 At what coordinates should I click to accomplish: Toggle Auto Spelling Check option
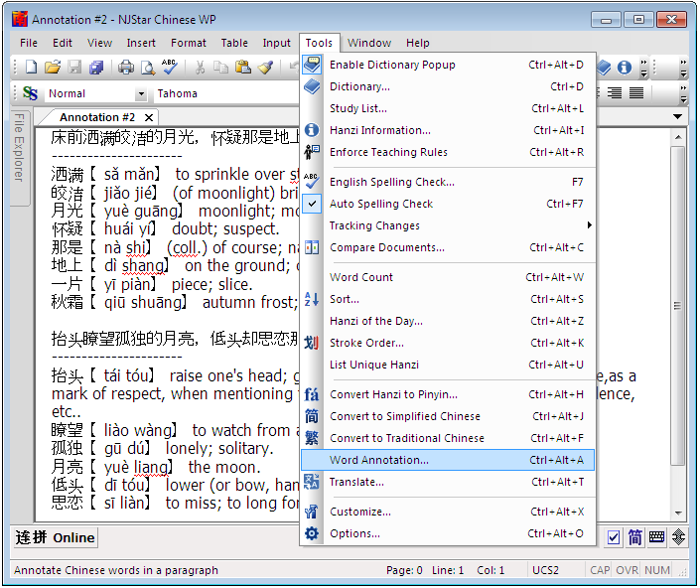(381, 204)
